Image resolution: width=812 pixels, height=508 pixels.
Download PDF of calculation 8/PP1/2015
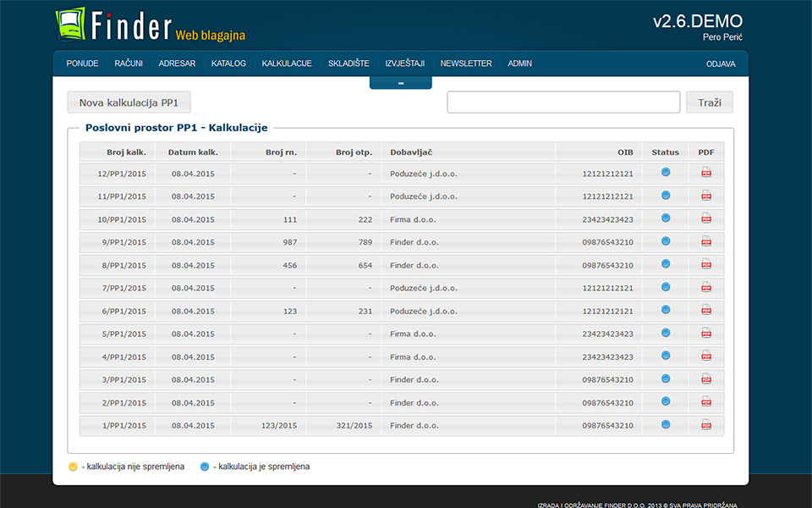706,264
